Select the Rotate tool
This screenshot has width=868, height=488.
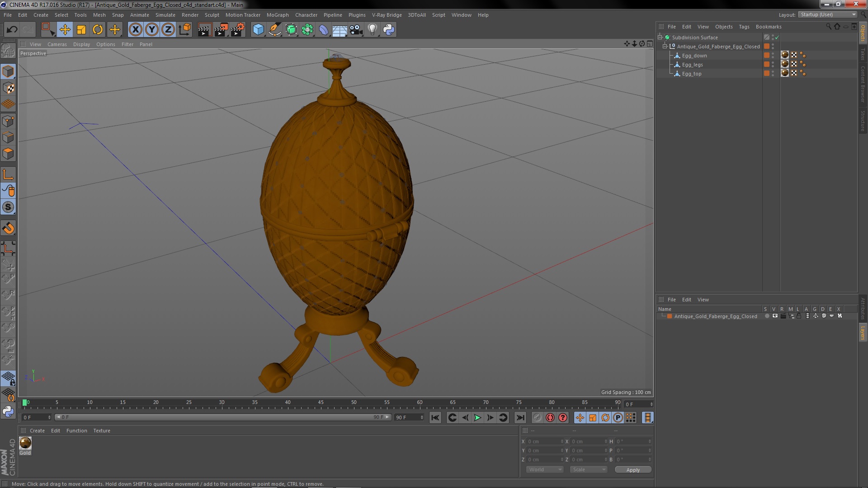98,30
